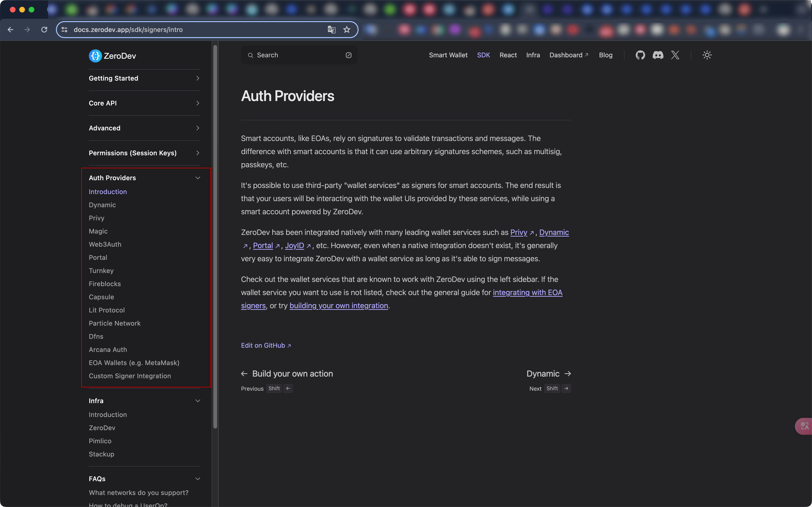The image size is (812, 507).
Task: Click the browser address bar URL
Action: tap(128, 30)
